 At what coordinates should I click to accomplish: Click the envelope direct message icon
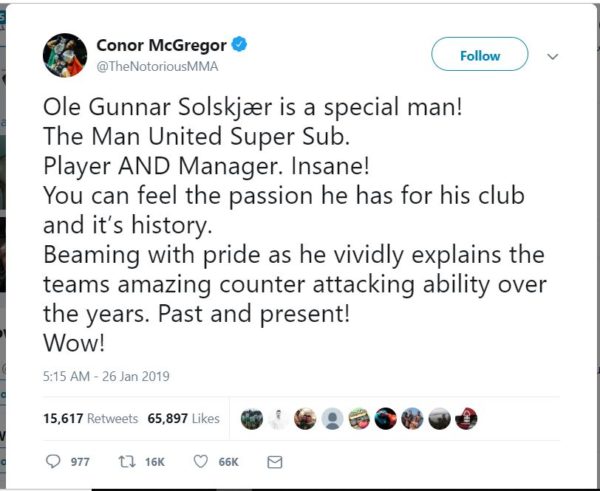pos(275,462)
